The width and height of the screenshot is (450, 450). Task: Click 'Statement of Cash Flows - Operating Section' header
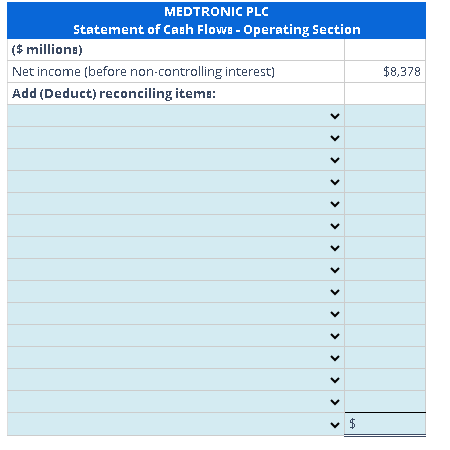coord(217,29)
